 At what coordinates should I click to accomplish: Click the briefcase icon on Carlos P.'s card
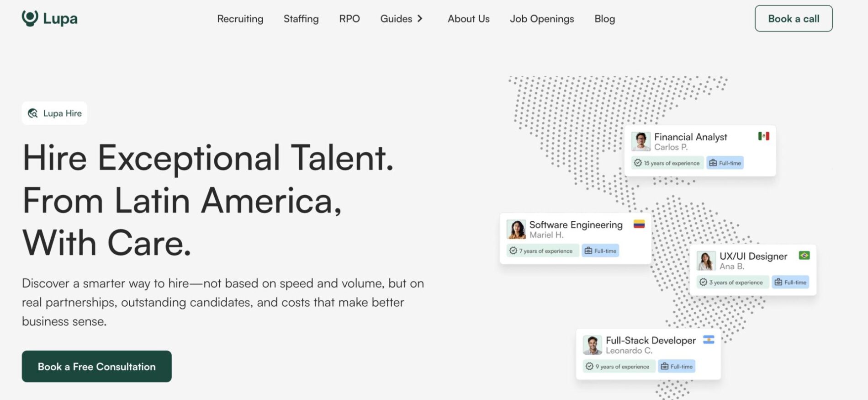[713, 163]
